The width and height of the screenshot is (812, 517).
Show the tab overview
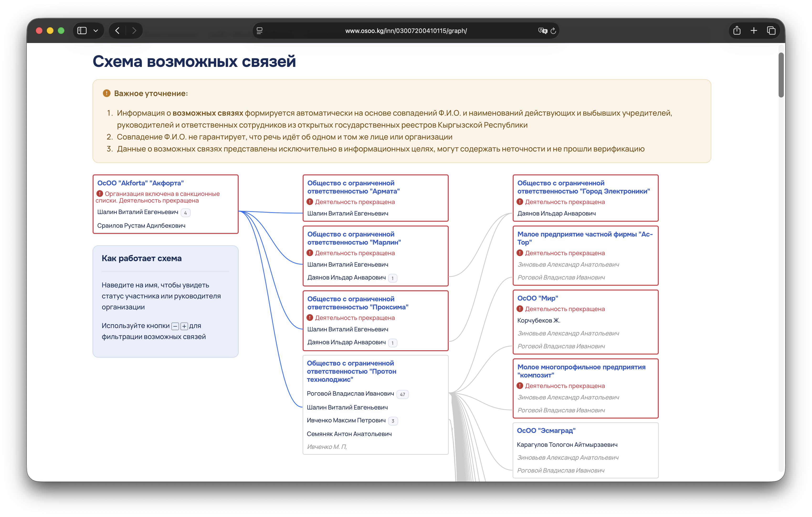[x=771, y=31]
